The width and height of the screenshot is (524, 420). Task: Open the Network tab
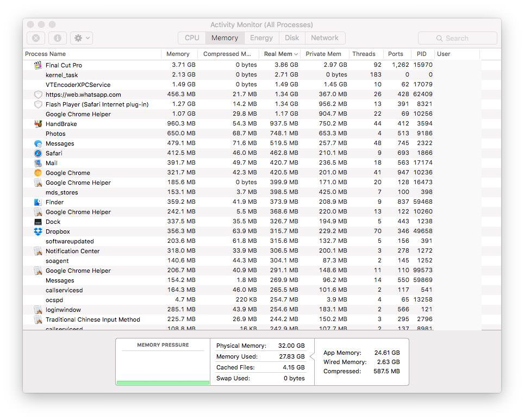pyautogui.click(x=325, y=38)
